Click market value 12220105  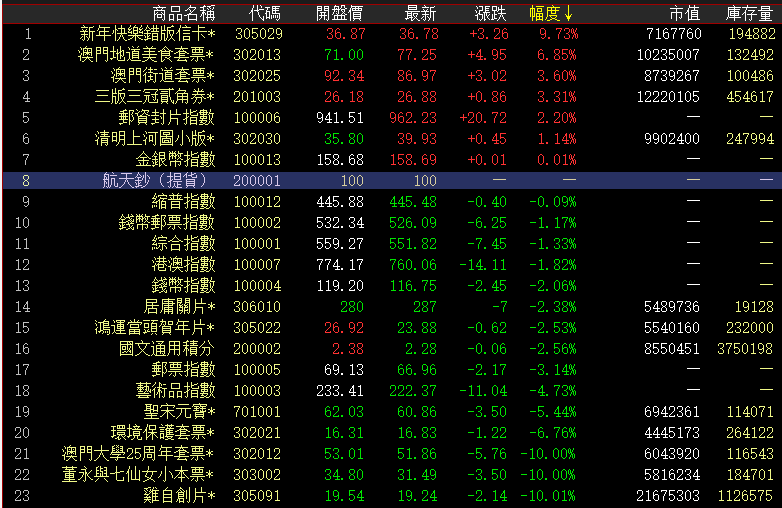(x=668, y=97)
